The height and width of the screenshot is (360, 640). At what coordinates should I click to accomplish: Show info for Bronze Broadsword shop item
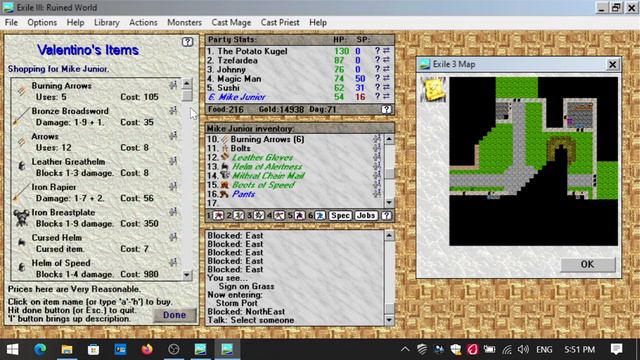173,110
